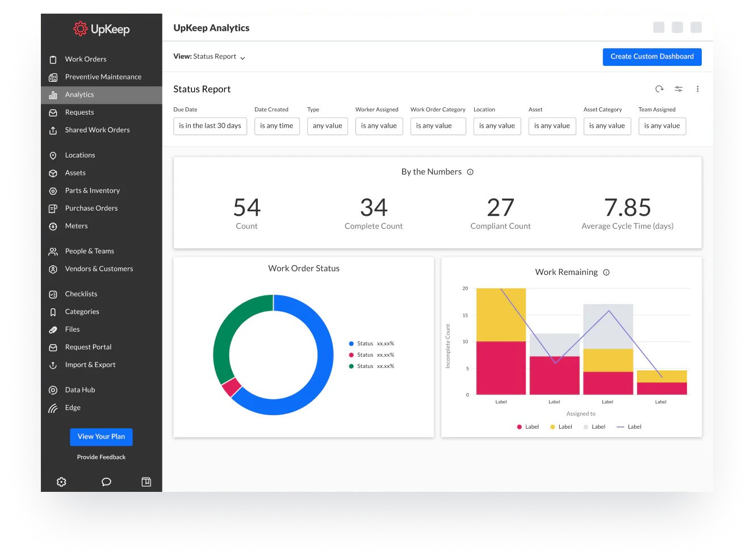The height and width of the screenshot is (560, 754).
Task: Open the Date Created filter dropdown
Action: tap(277, 126)
